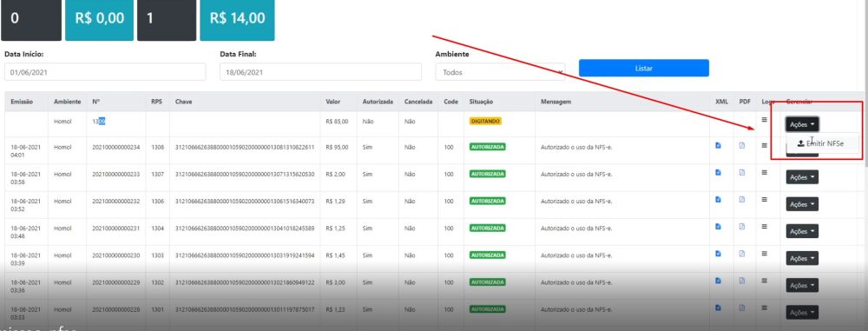Click AUTORIZADA badge in RPS 1306 row

click(487, 202)
